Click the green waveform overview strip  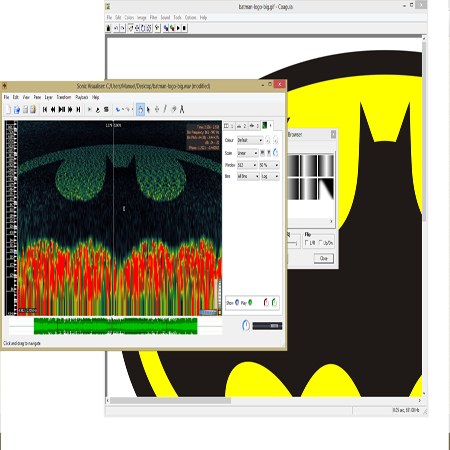point(115,326)
